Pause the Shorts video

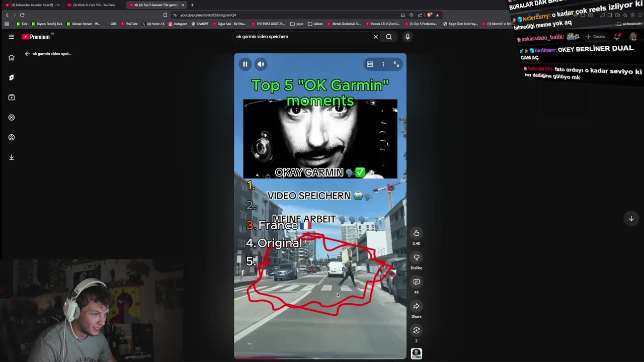click(245, 64)
